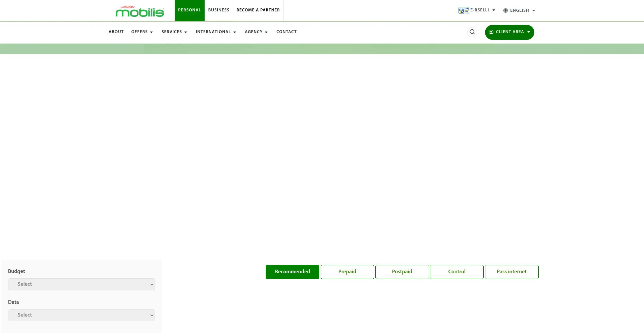Go to Become a Partner
Viewport: 644px width, 333px height.
(x=258, y=10)
